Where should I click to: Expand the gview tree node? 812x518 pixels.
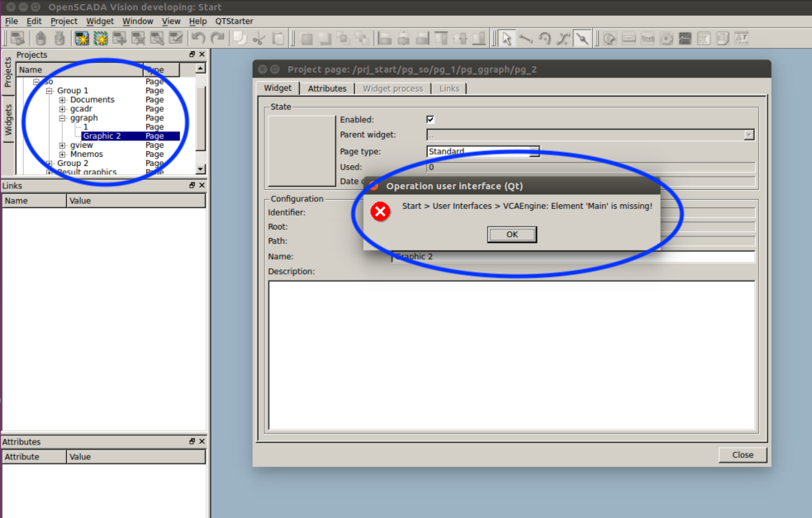point(63,145)
